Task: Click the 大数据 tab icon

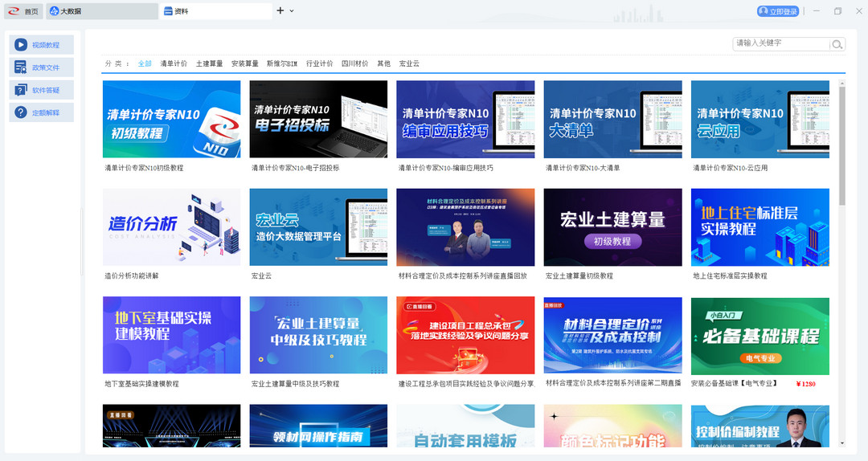Action: click(x=55, y=11)
